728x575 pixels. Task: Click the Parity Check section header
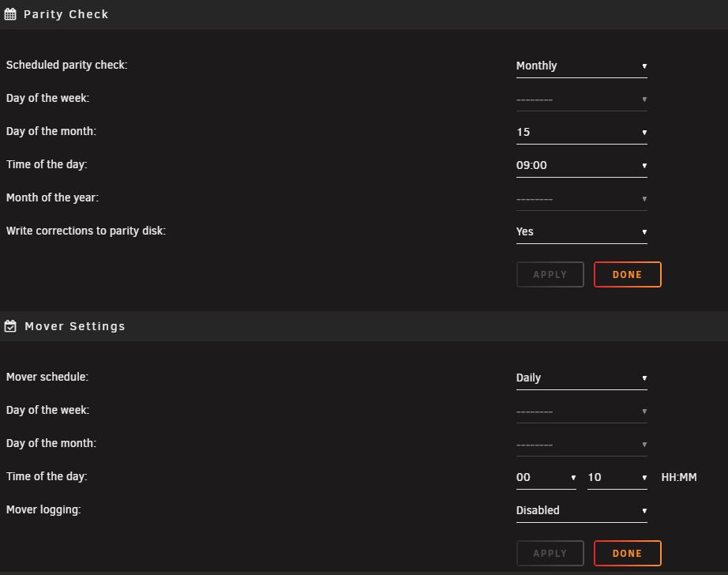click(x=364, y=14)
